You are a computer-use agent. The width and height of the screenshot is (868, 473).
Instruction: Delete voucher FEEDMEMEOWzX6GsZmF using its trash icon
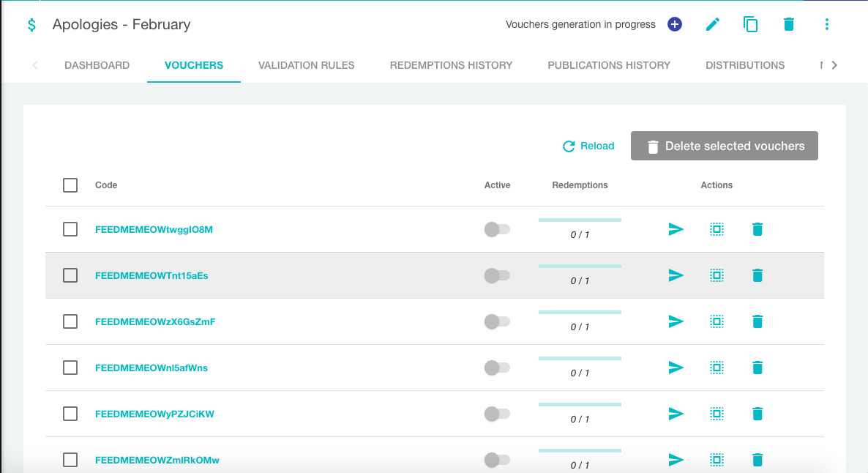757,321
